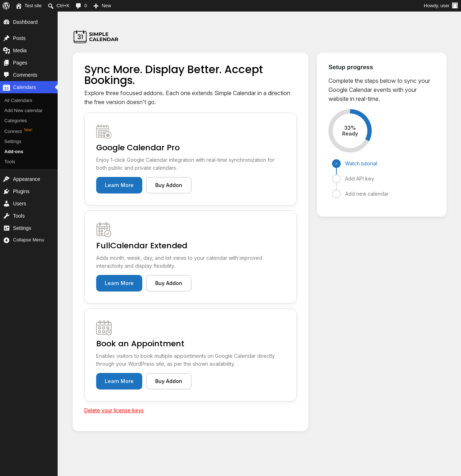
Task: Click the 33% Ready progress ring
Action: coord(350,131)
